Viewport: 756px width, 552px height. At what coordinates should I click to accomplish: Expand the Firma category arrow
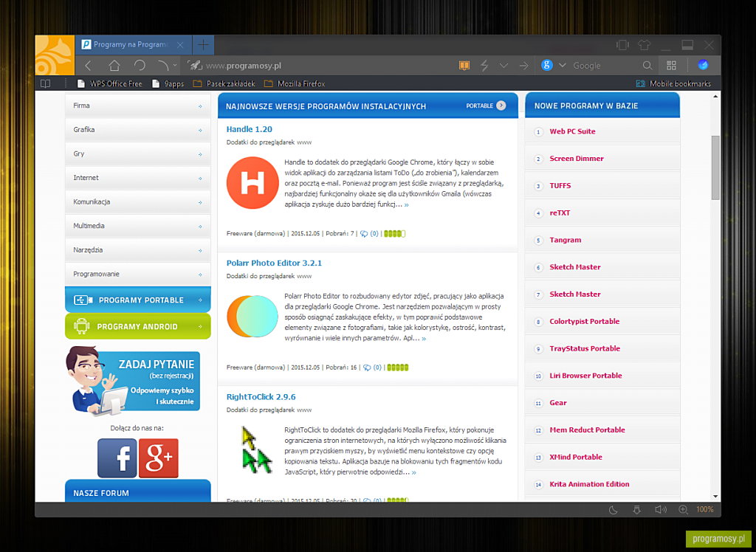tap(200, 106)
